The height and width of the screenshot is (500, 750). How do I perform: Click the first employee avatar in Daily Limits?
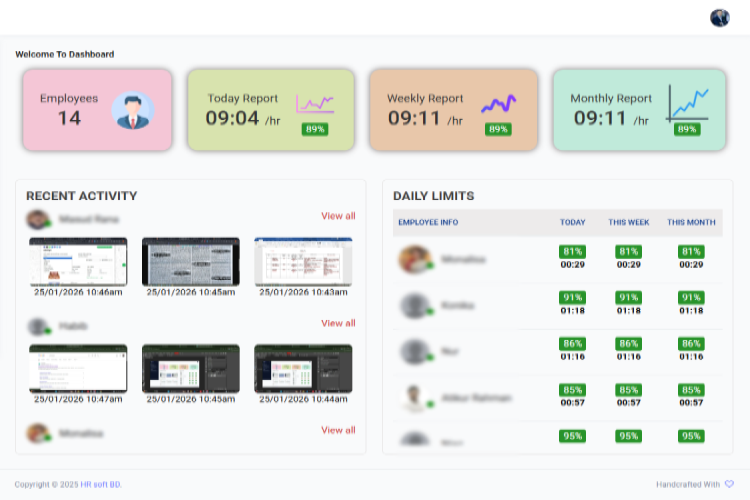tap(414, 260)
